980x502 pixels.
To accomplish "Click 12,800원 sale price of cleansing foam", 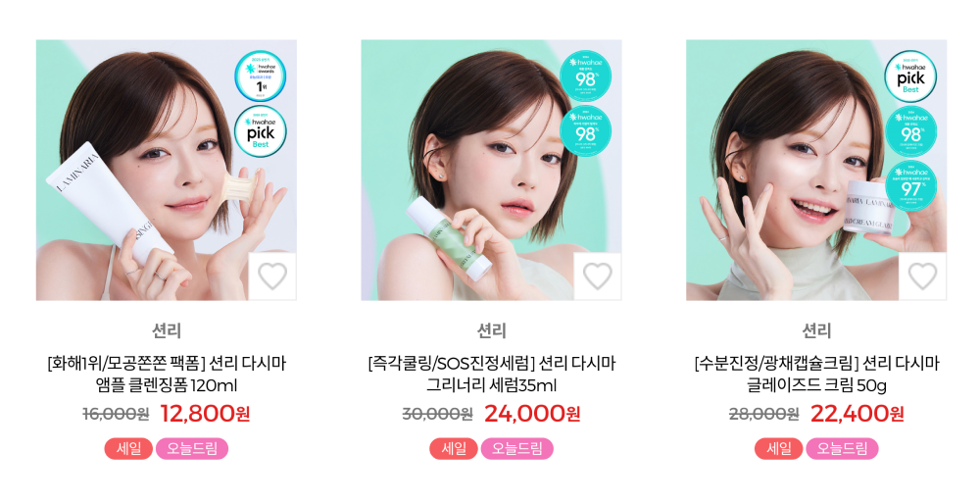I will [x=205, y=413].
